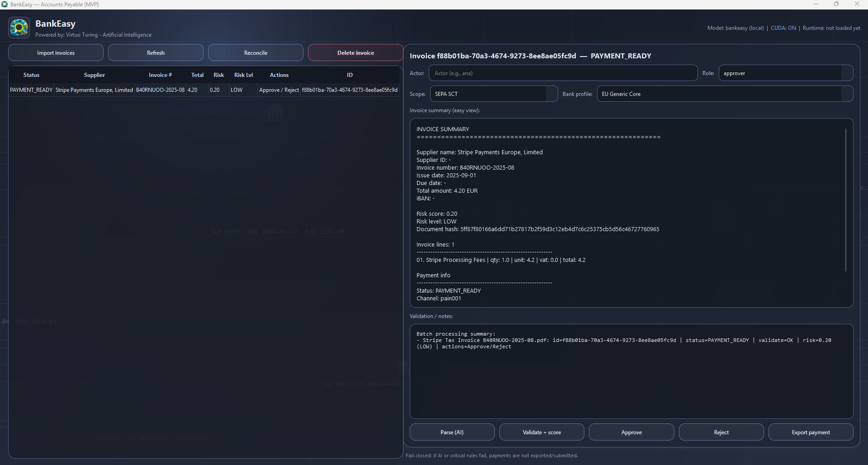Click the app icon in the title bar
868x465 pixels.
5,4
